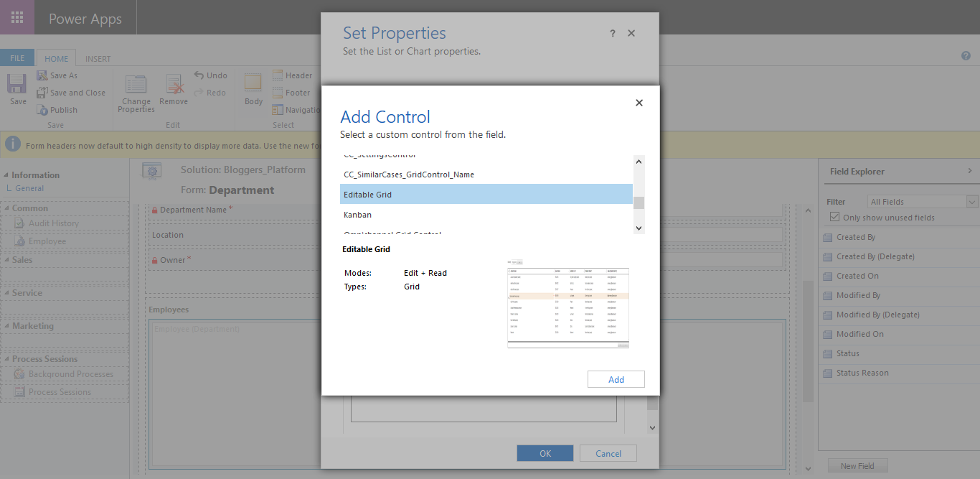
Task: Switch to the INSERT tab
Action: point(98,59)
